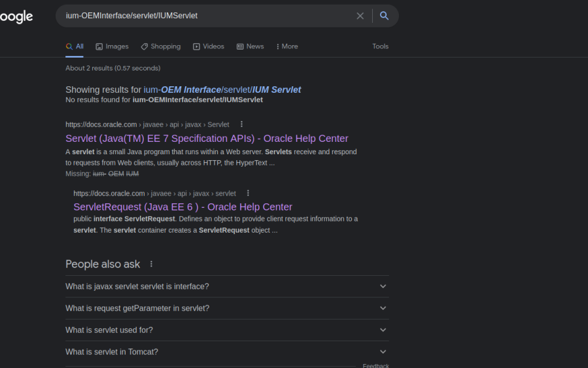Switch to the Videos tab
The width and height of the screenshot is (588, 368).
[x=209, y=46]
